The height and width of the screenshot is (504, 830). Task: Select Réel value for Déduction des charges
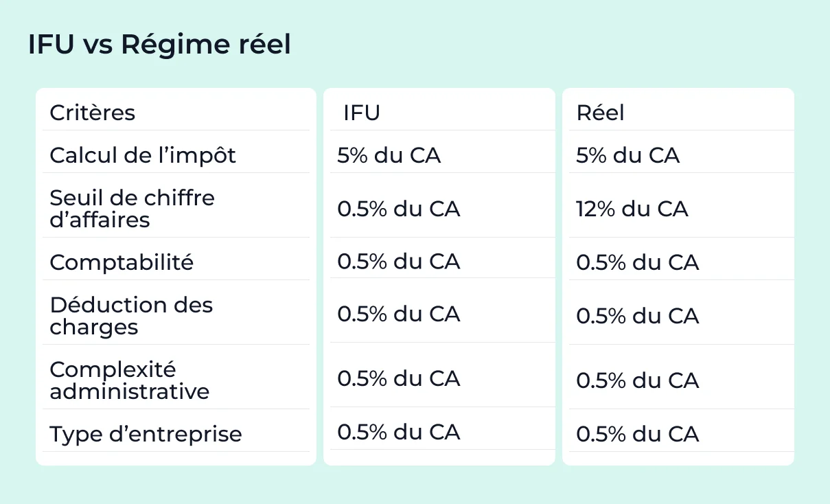click(637, 316)
